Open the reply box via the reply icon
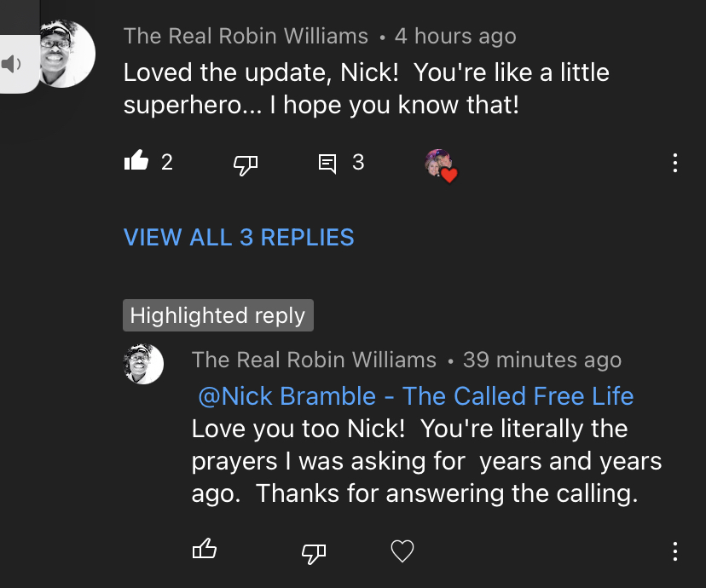This screenshot has width=706, height=588. tap(329, 163)
